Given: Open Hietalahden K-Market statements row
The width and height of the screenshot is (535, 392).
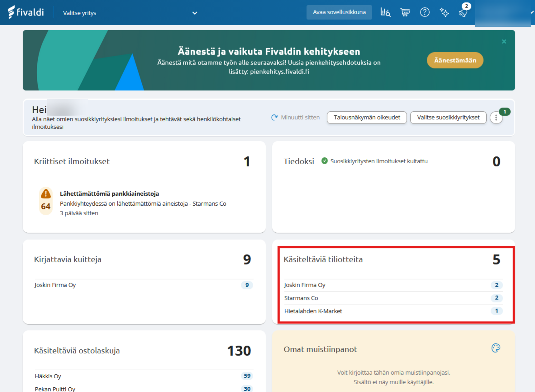Looking at the screenshot, I should tap(393, 311).
